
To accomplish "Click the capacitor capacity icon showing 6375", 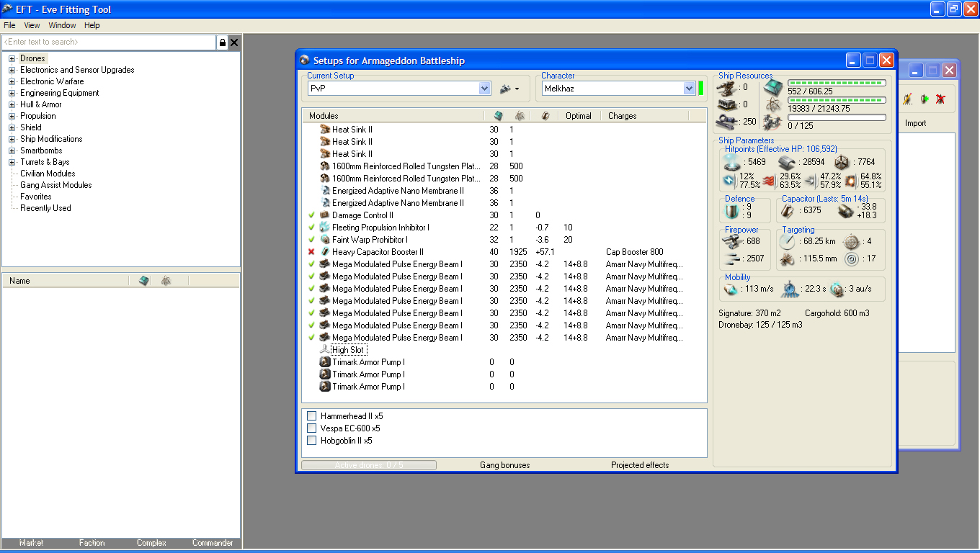I will click(x=789, y=211).
